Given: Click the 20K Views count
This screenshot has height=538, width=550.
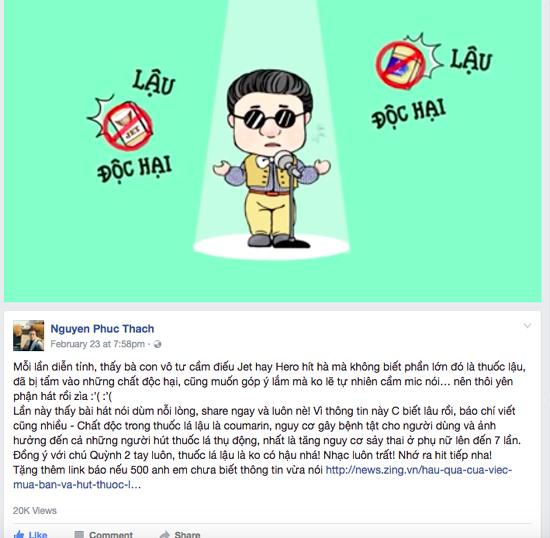Looking at the screenshot, I should point(35,510).
